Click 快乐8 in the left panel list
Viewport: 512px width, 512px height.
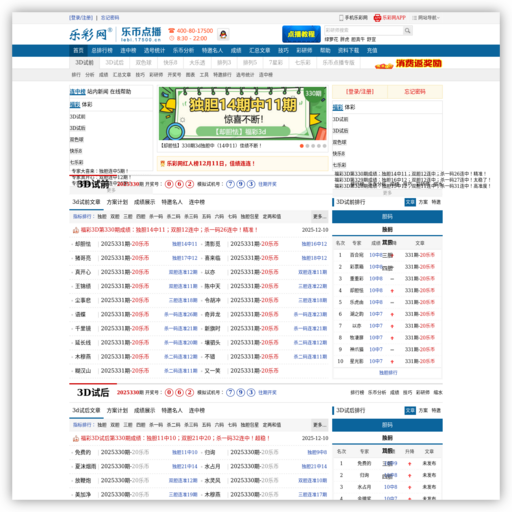coord(76,151)
